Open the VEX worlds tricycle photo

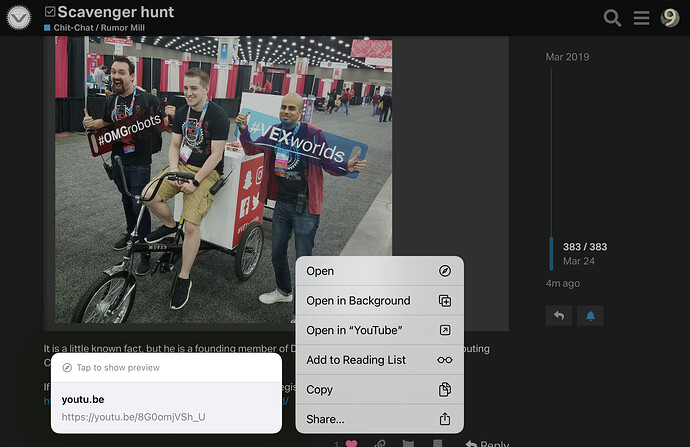click(x=224, y=180)
